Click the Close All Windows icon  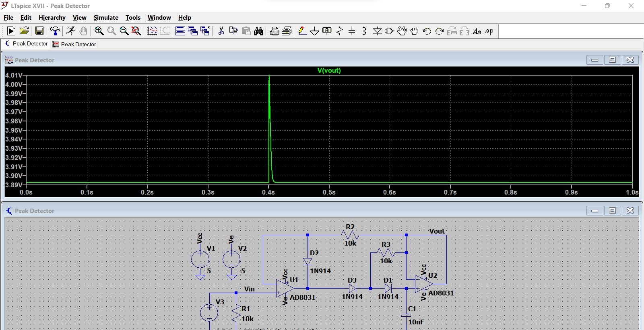click(x=205, y=31)
